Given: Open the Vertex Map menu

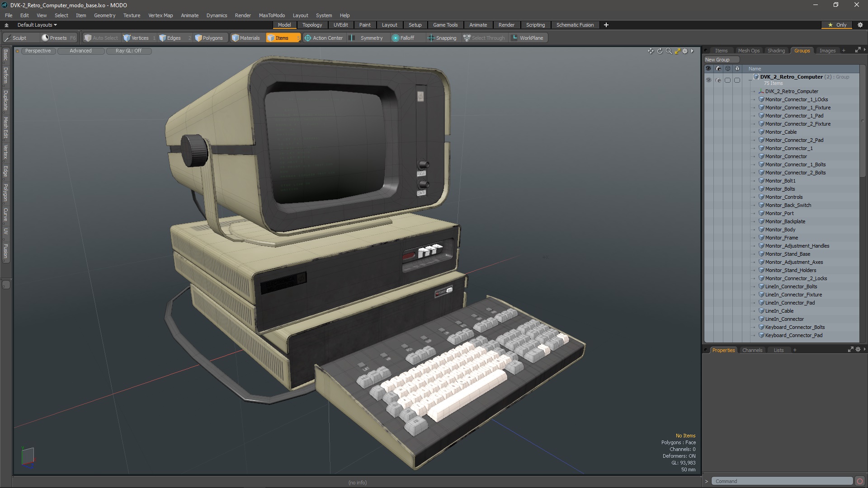Looking at the screenshot, I should pos(160,15).
